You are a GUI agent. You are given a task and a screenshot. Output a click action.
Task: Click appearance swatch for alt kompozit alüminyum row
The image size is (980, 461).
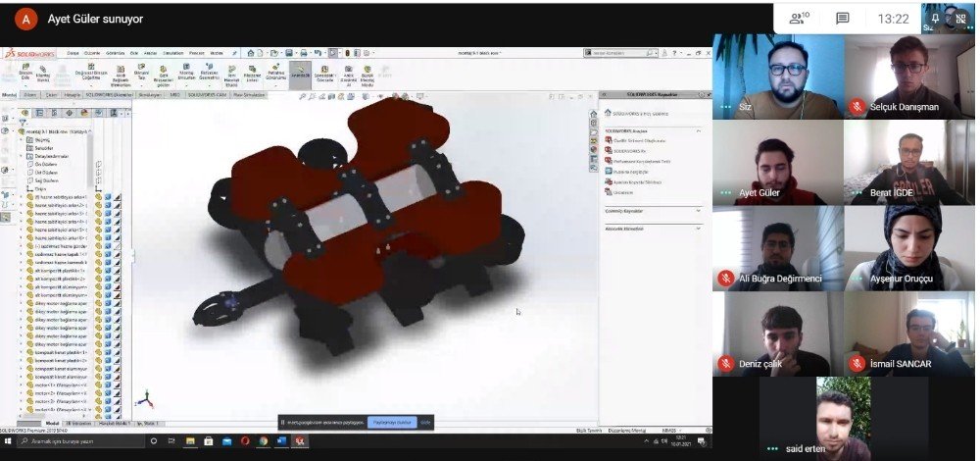click(118, 286)
